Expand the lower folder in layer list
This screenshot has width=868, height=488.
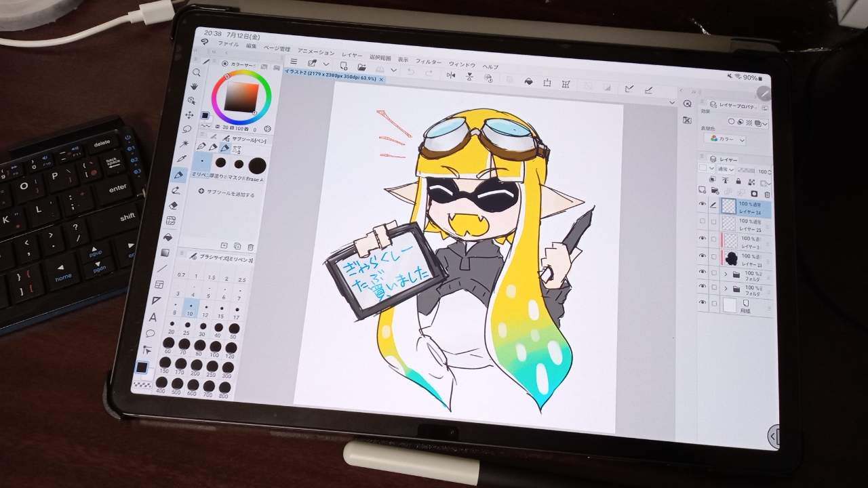(725, 289)
